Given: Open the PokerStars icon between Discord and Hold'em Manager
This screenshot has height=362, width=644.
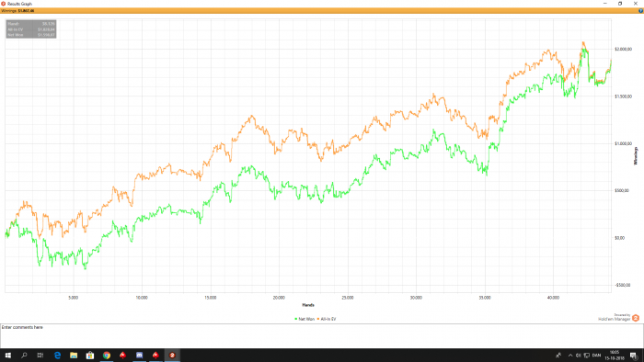Looking at the screenshot, I should pos(155,356).
